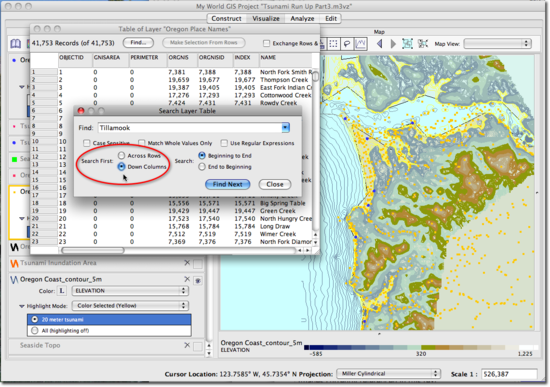Switch to the Visualize tab
This screenshot has width=550, height=387.
266,19
